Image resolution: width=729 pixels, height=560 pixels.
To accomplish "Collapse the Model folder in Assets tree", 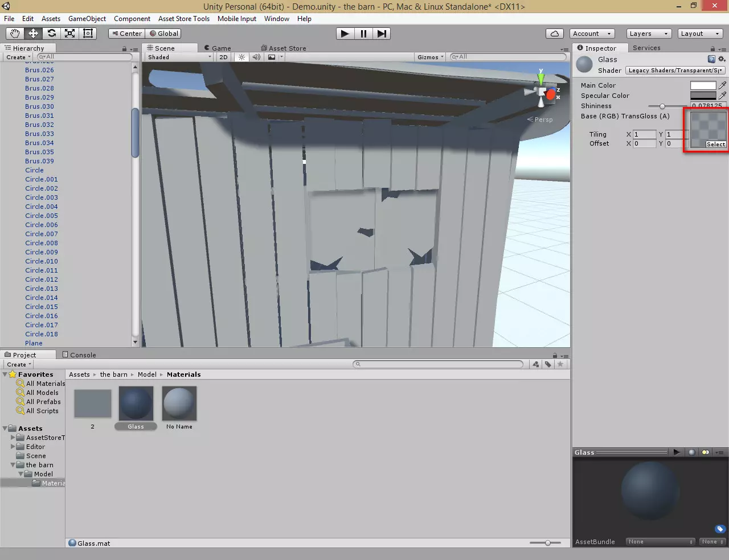I will pos(21,474).
